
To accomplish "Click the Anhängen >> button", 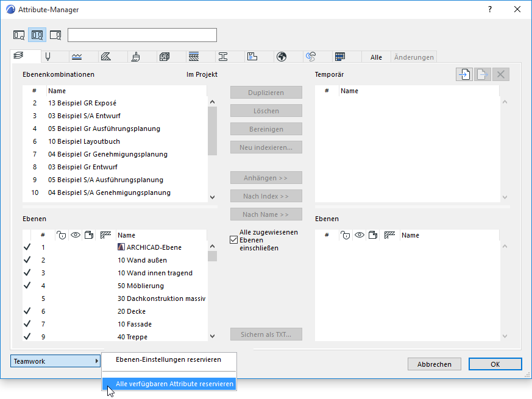I will [266, 178].
